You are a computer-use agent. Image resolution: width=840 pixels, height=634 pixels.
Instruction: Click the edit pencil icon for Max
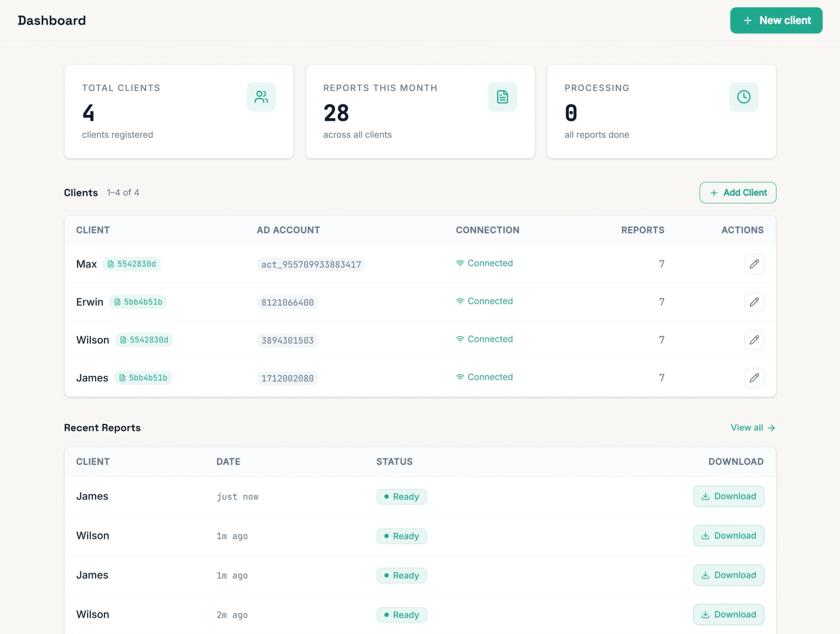[754, 264]
